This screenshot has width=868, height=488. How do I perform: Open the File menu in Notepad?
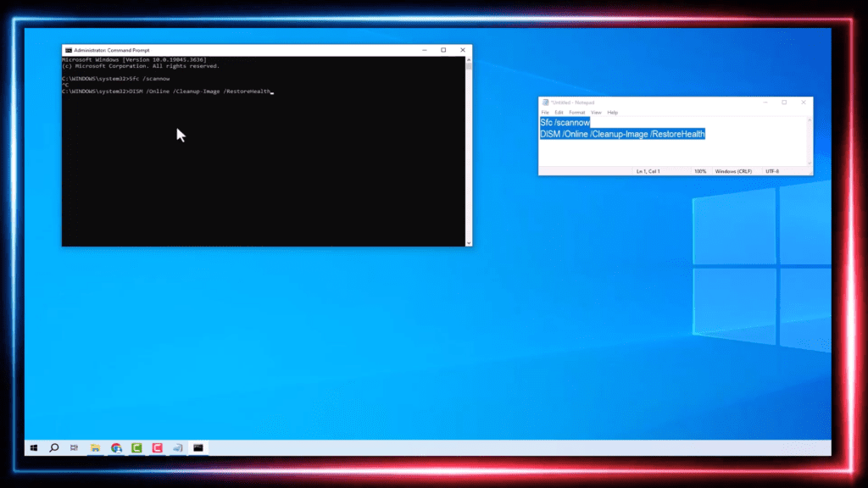pyautogui.click(x=545, y=112)
